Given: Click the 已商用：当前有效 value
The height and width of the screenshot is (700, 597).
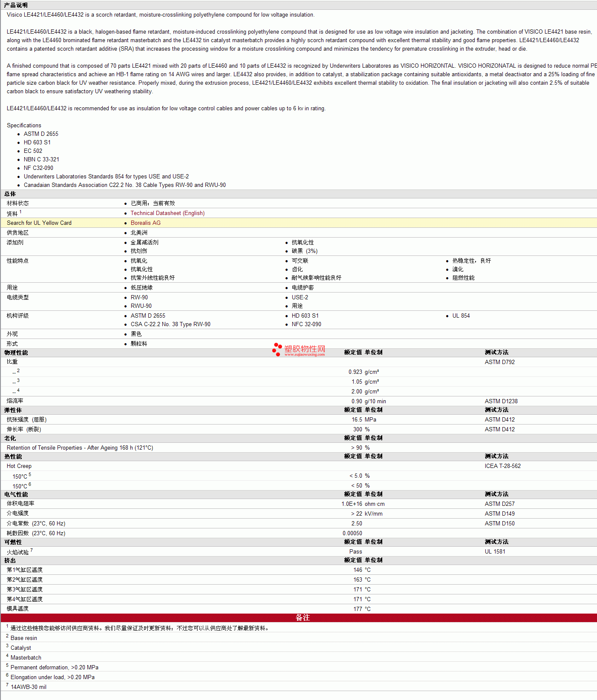Looking at the screenshot, I should point(153,204).
